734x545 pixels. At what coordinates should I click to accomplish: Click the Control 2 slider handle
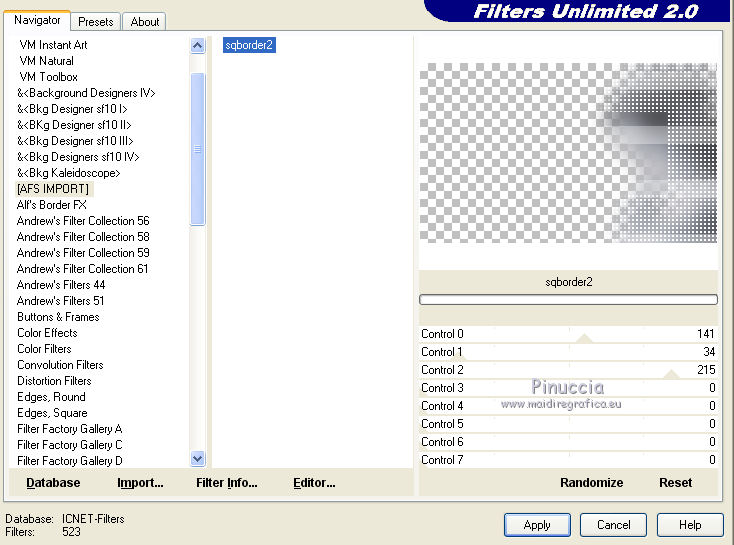pos(671,374)
